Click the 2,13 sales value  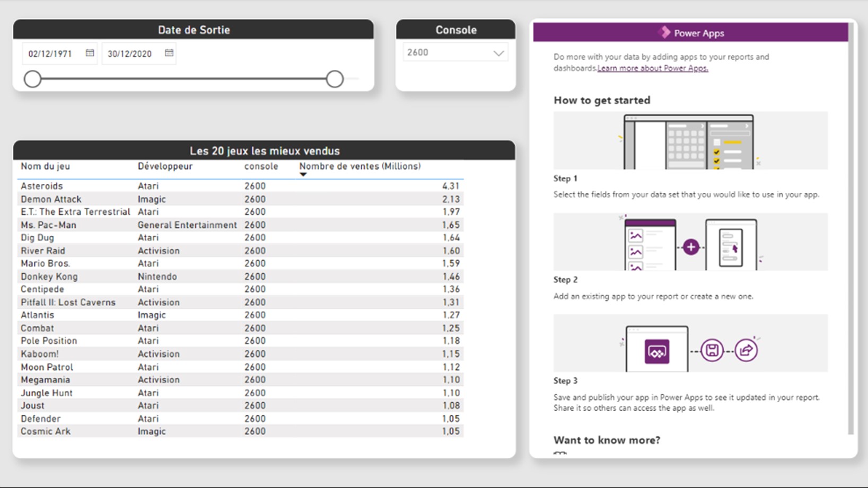pos(451,199)
